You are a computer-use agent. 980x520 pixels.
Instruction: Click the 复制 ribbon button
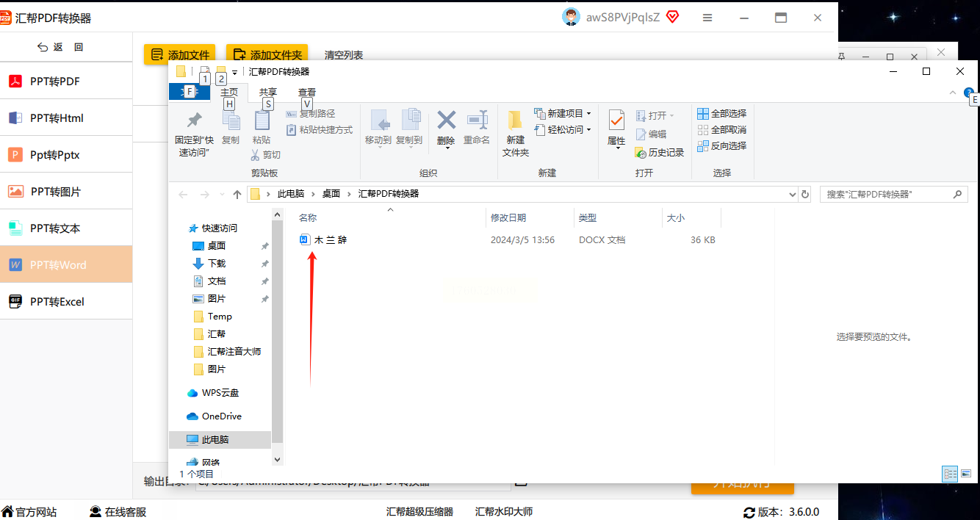tap(231, 126)
